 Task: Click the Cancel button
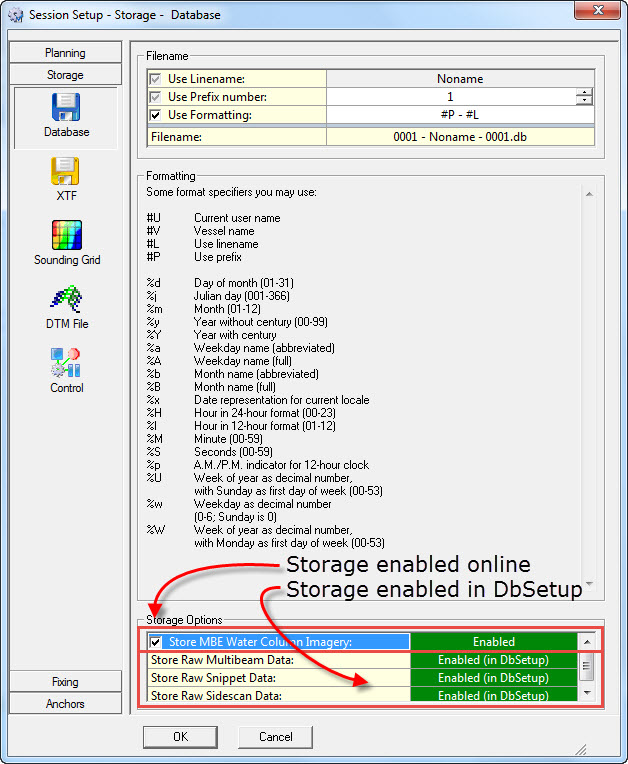[275, 737]
